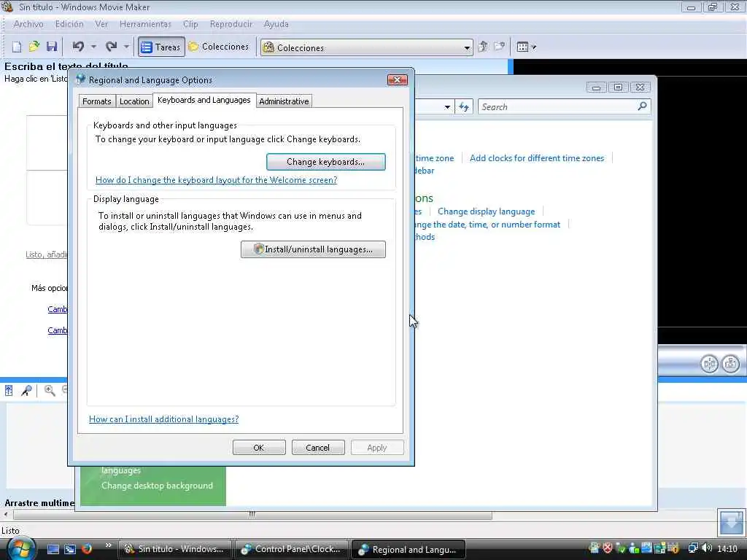Image resolution: width=747 pixels, height=560 pixels.
Task: Open How can I install additional languages link
Action: click(164, 419)
